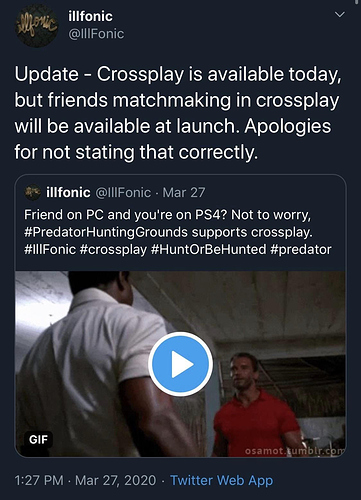This screenshot has width=361, height=500.
Task: Open the quoted tweet's text body
Action: [x=178, y=232]
